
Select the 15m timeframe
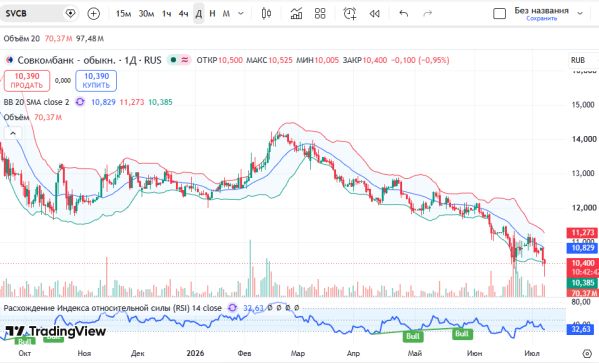coord(123,14)
